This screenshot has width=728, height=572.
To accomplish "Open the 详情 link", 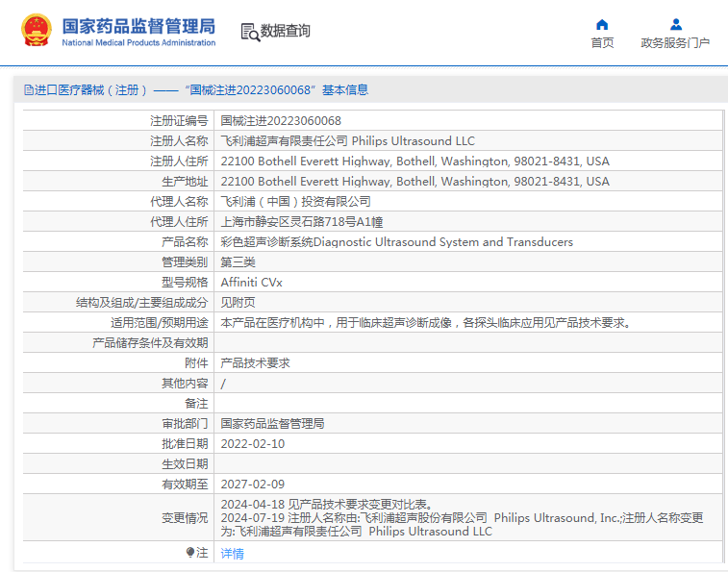I will point(232,554).
